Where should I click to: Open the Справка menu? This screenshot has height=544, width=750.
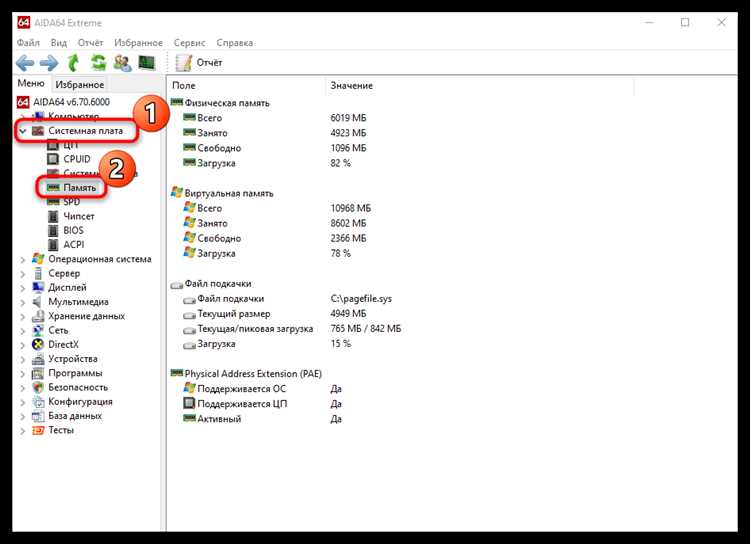coord(234,43)
